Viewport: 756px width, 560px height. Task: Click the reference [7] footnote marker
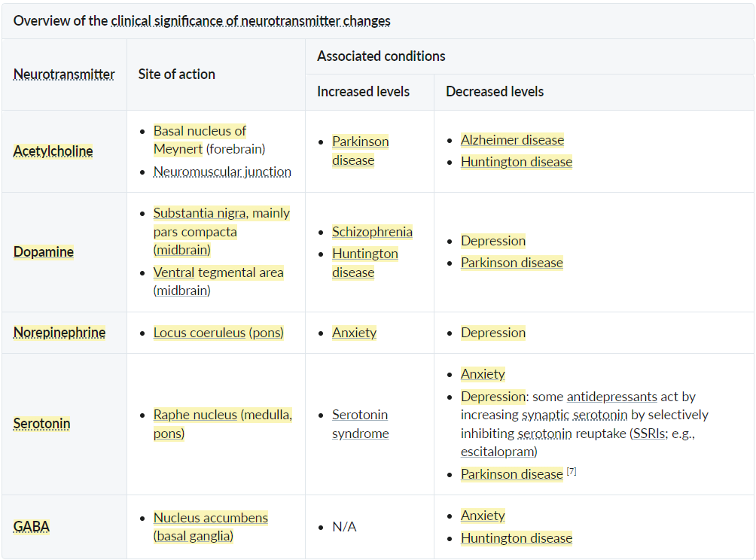coord(572,471)
